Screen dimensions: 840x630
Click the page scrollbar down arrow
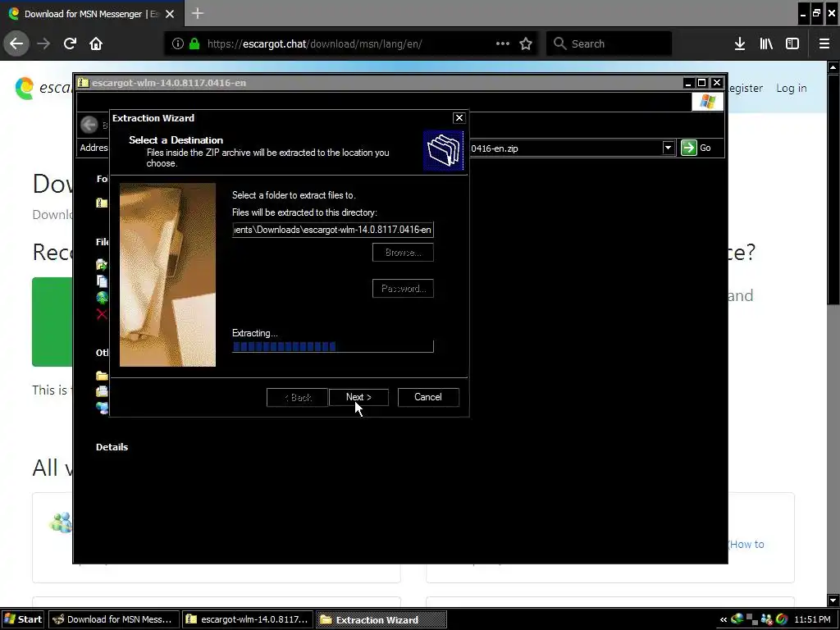point(833,600)
